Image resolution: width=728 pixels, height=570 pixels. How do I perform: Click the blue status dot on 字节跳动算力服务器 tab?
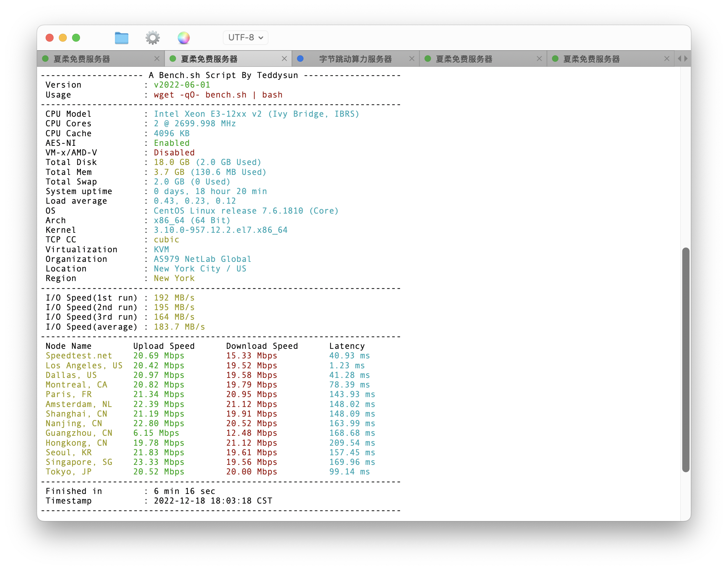coord(300,59)
